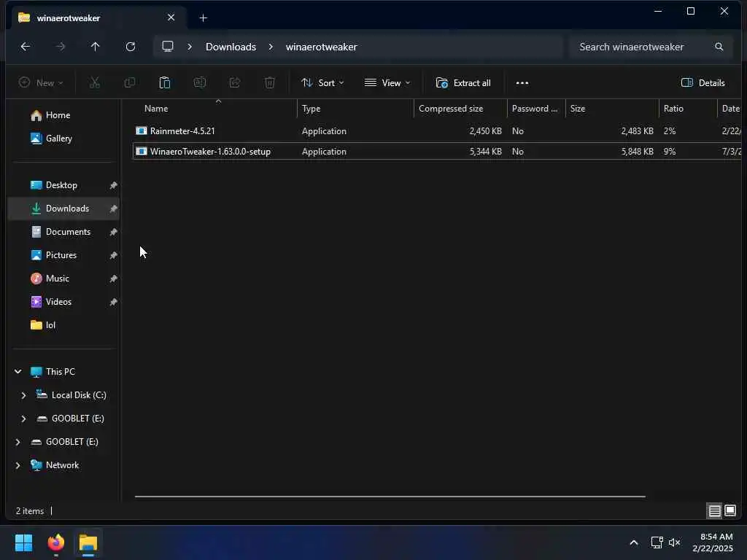Toggle the Details pane
The height and width of the screenshot is (560, 747).
coord(703,83)
